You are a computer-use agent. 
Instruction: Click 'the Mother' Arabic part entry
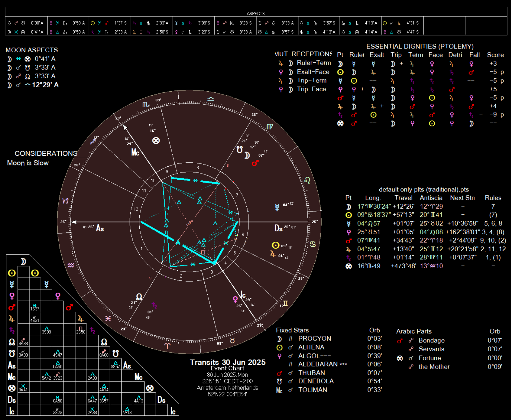[x=434, y=367]
